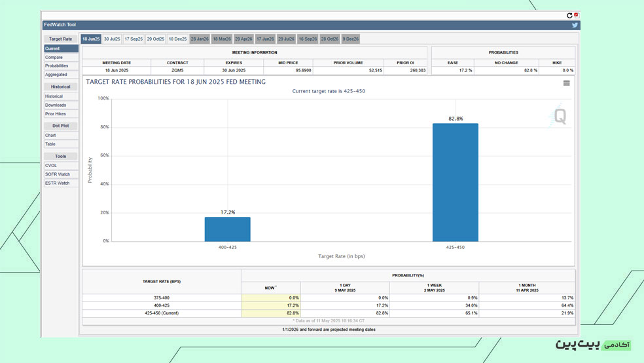Screen dimensions: 644x363
Task: Click the contract value ZQM5
Action: [x=177, y=71]
